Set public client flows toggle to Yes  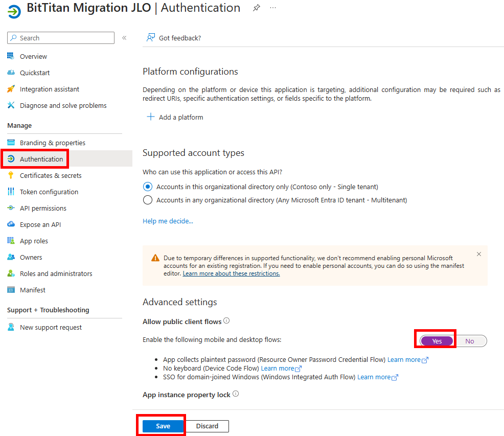pos(437,341)
